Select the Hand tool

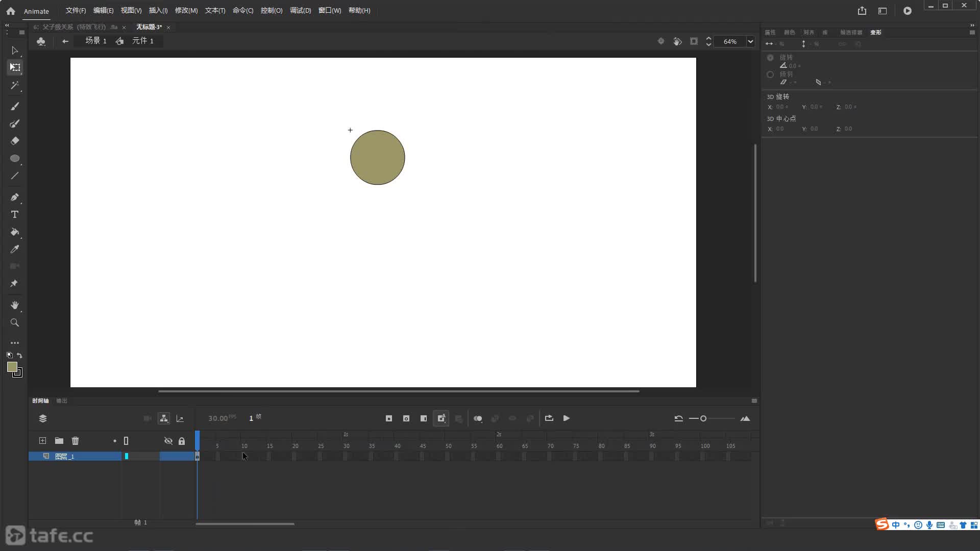[15, 305]
